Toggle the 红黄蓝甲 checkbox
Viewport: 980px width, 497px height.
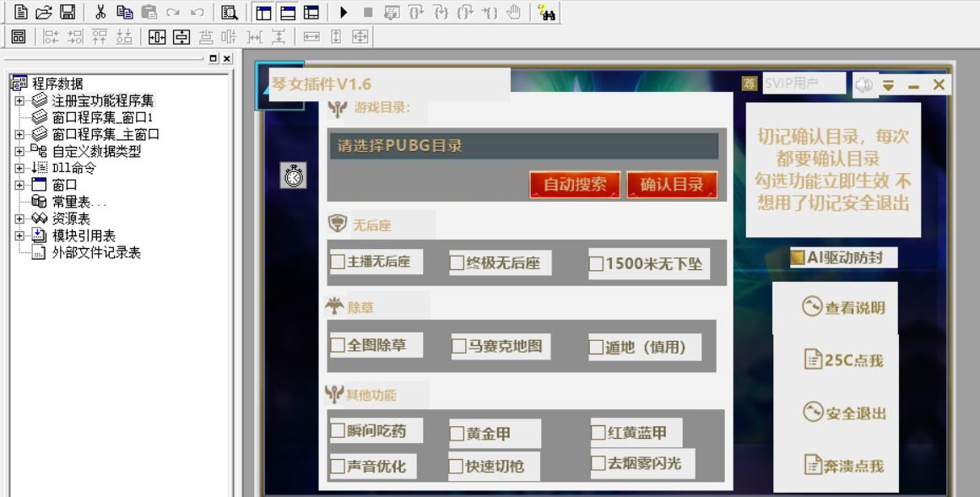tap(598, 432)
